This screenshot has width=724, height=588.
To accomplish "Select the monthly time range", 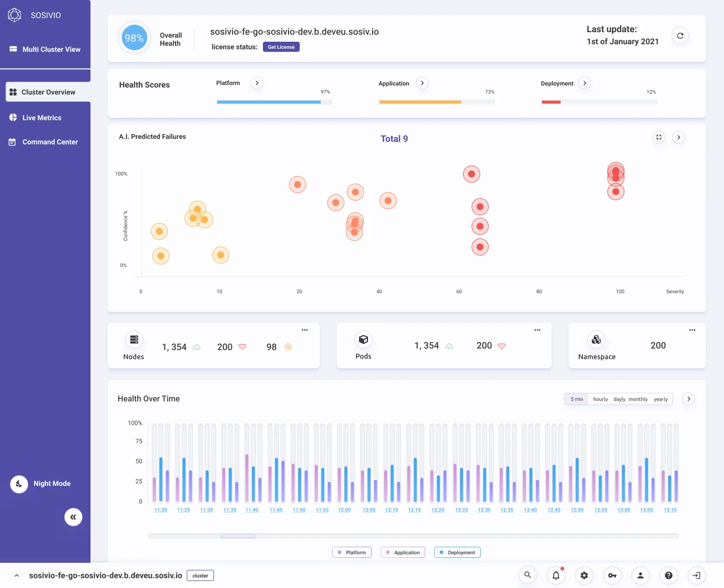I will point(638,399).
